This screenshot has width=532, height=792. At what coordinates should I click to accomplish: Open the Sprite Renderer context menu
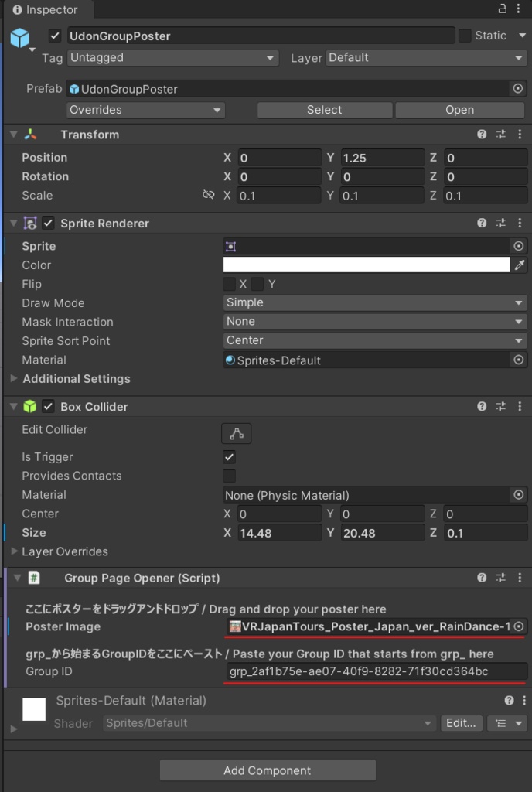coord(520,223)
